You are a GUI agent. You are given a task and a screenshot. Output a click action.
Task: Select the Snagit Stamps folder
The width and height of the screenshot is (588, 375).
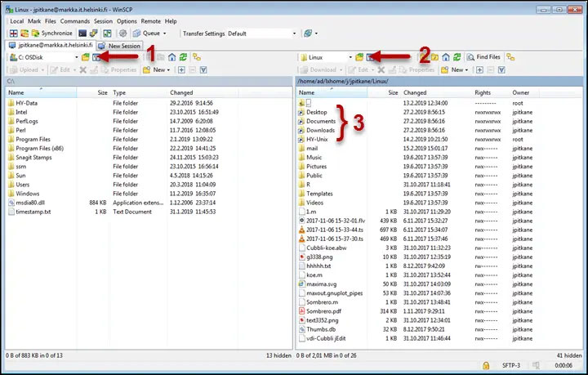(x=29, y=158)
